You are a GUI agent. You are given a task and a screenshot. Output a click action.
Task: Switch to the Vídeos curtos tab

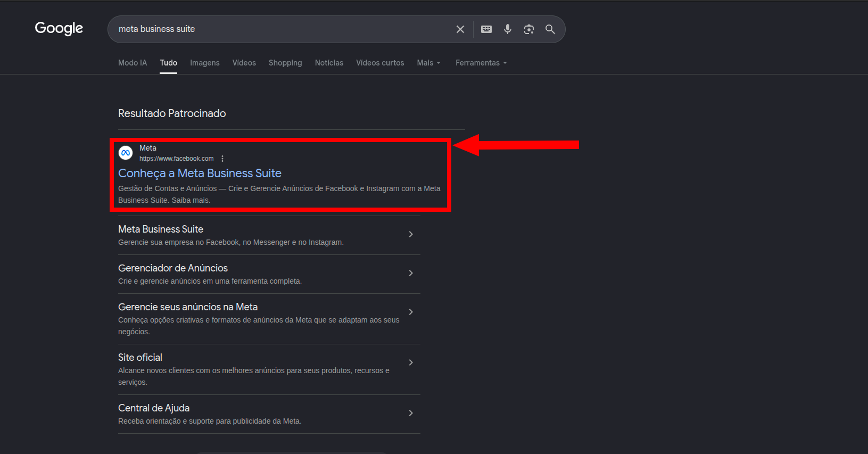380,63
